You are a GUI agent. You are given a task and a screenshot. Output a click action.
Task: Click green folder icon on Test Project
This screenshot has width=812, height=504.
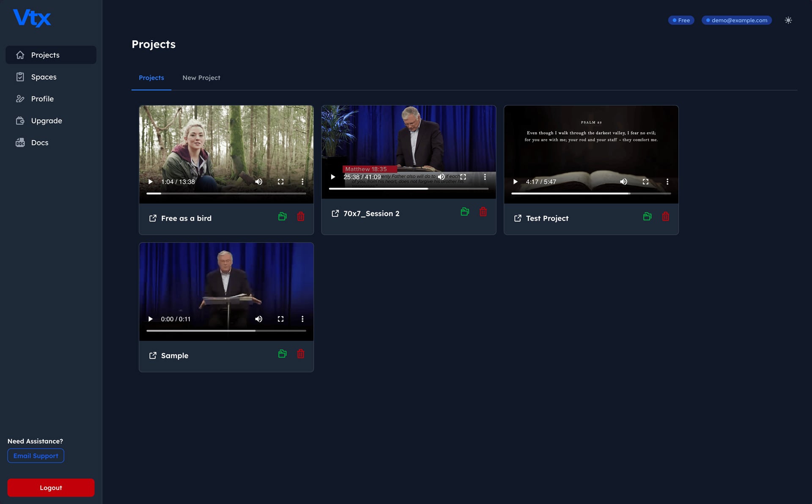[647, 216]
